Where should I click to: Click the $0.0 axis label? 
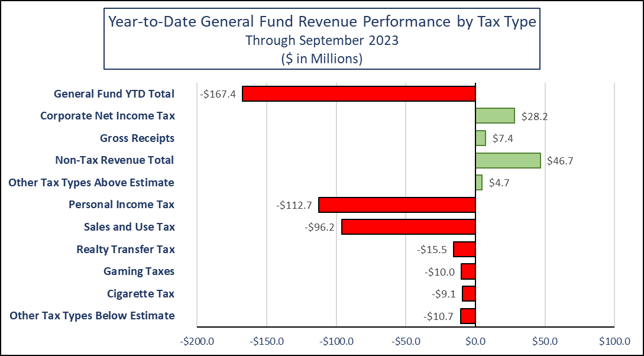coord(475,342)
